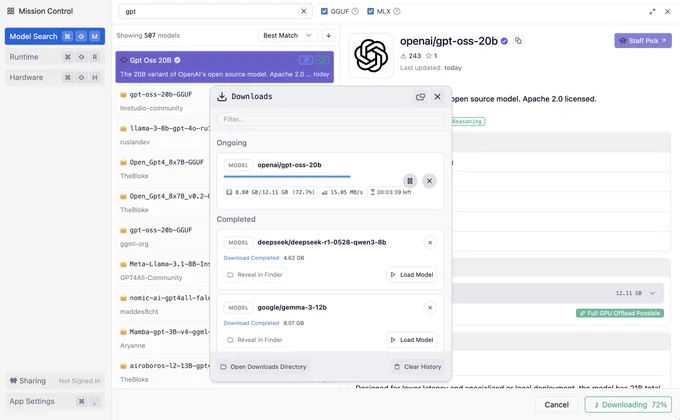Close the Downloads panel
The height and width of the screenshot is (420, 680).
tap(438, 96)
